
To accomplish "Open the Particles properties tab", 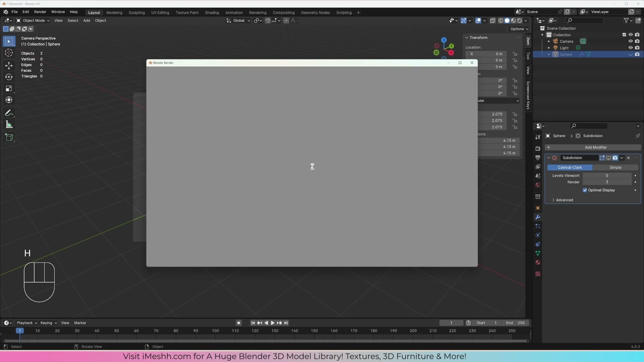I will coord(538,226).
